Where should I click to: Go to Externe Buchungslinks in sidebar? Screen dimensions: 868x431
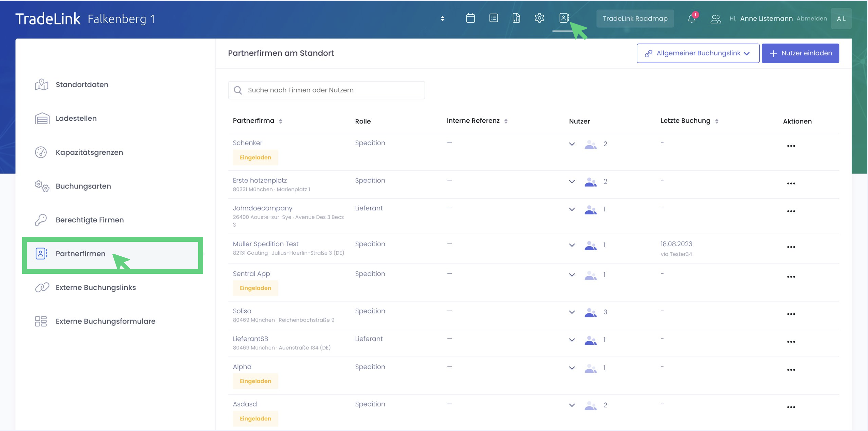pyautogui.click(x=95, y=287)
